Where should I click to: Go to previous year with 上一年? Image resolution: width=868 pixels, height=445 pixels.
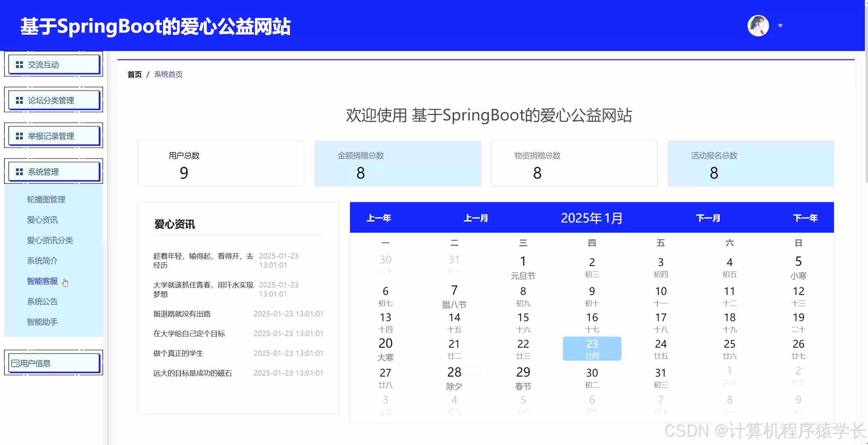click(379, 218)
